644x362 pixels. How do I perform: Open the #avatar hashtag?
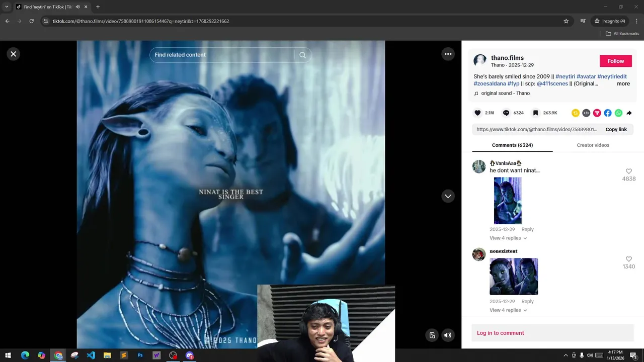[x=586, y=76]
